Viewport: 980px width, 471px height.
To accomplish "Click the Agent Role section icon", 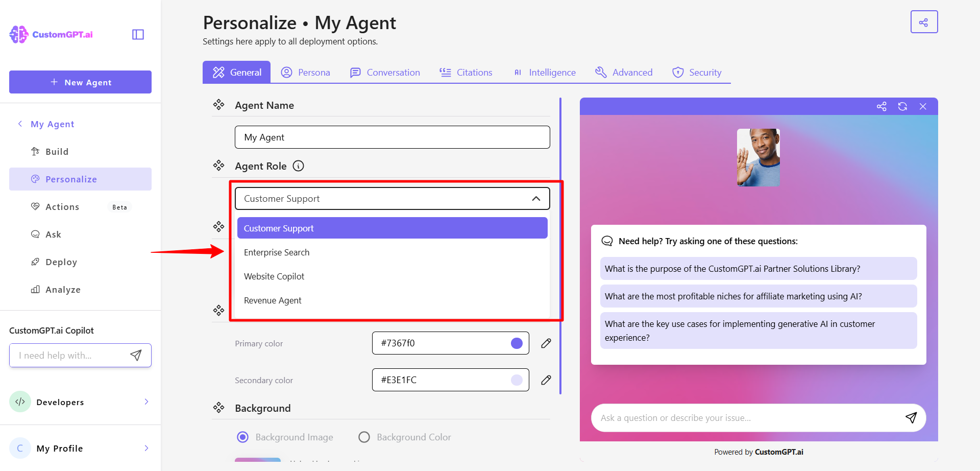I will 219,166.
